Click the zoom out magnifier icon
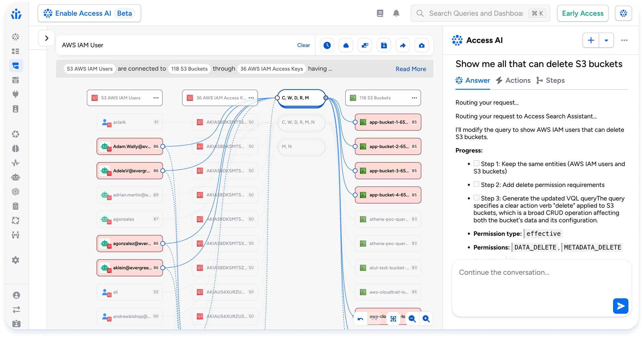Screen dimensions: 644x338 pyautogui.click(x=412, y=319)
